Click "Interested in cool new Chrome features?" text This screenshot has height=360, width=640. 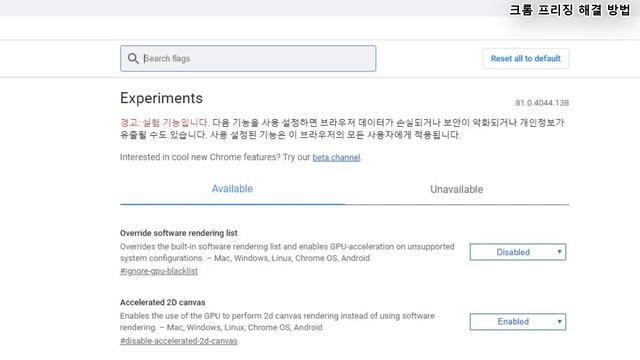pyautogui.click(x=201, y=158)
